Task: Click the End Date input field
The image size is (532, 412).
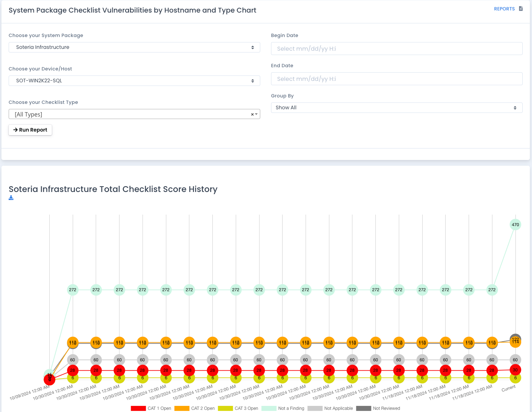Action: [x=397, y=79]
